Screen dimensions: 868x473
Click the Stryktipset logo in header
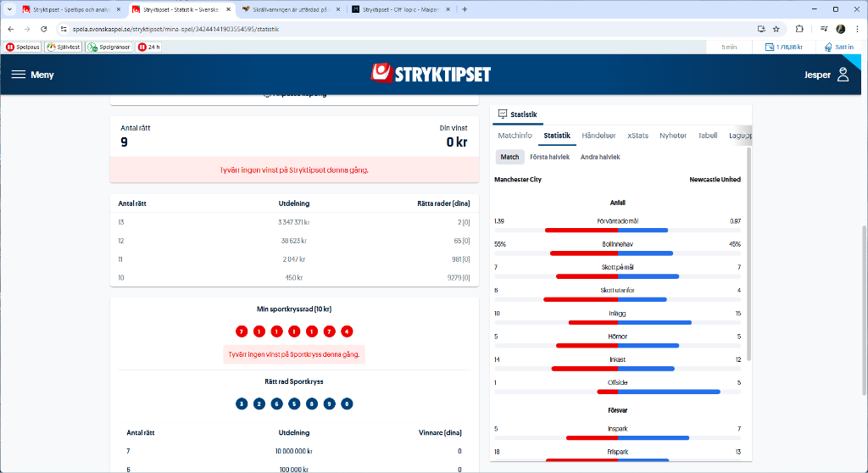[x=431, y=74]
